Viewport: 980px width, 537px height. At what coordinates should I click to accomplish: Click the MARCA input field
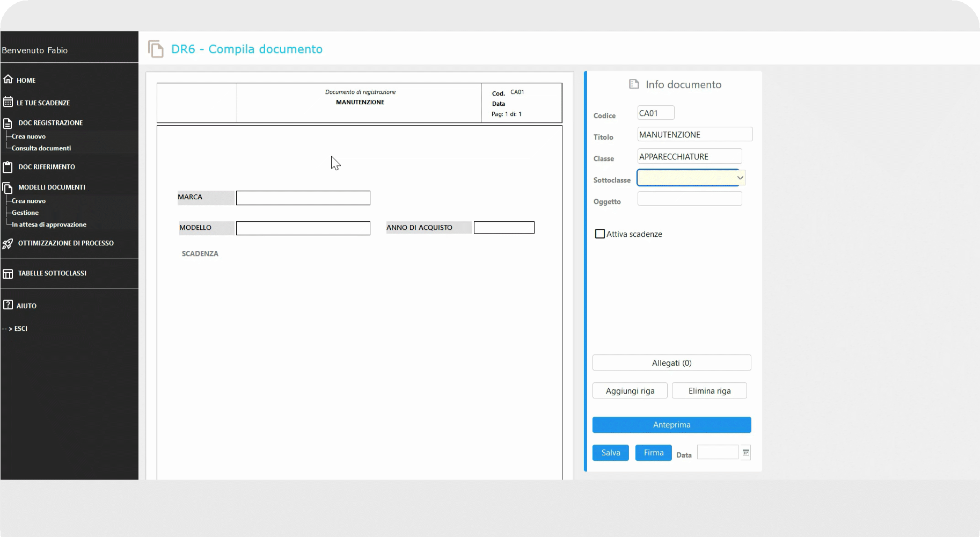click(x=303, y=198)
